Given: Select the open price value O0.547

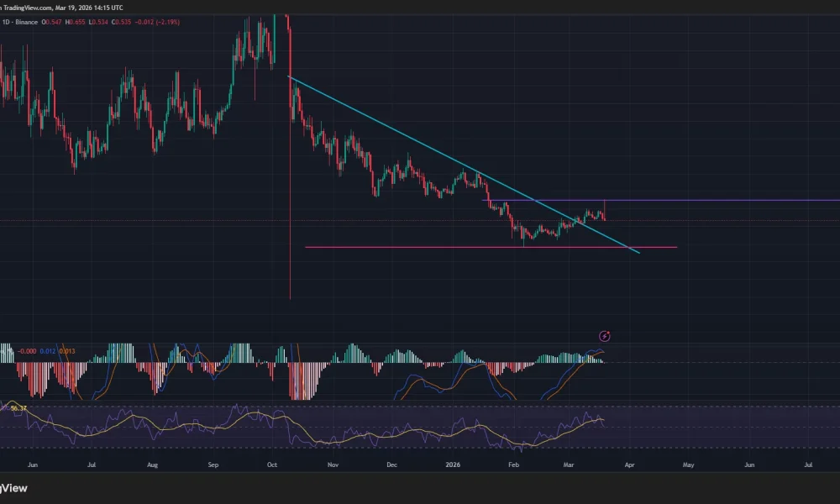Looking at the screenshot, I should click(x=50, y=22).
